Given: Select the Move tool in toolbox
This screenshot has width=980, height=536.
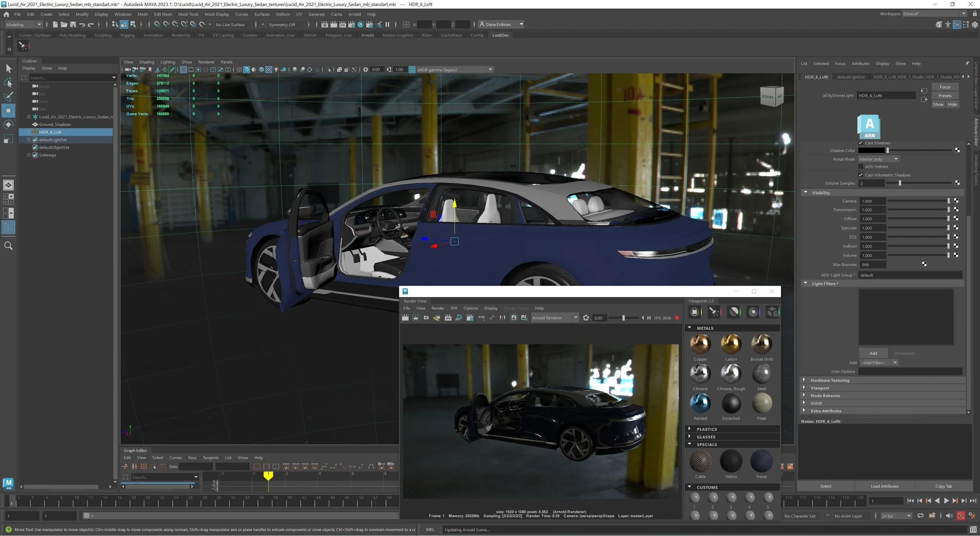Looking at the screenshot, I should [x=8, y=110].
